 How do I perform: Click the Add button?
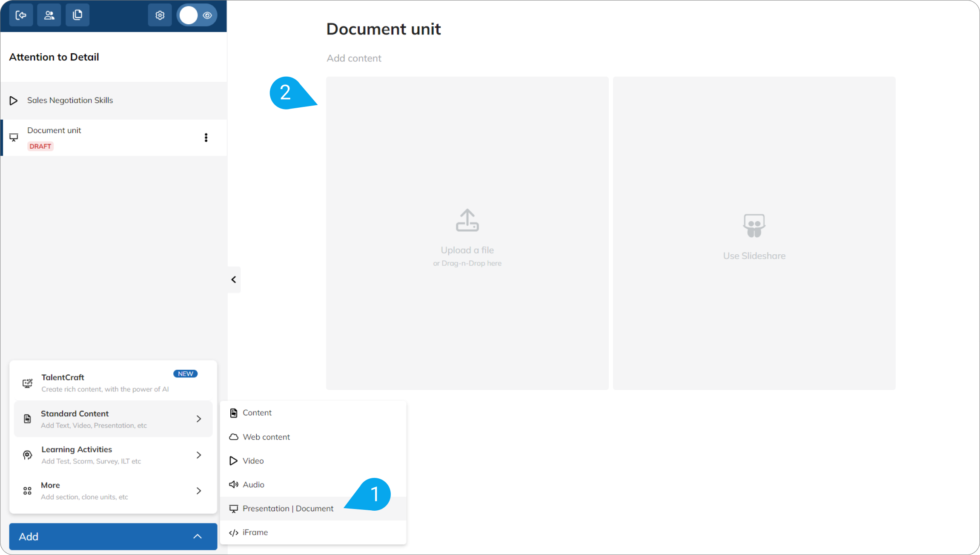(113, 536)
